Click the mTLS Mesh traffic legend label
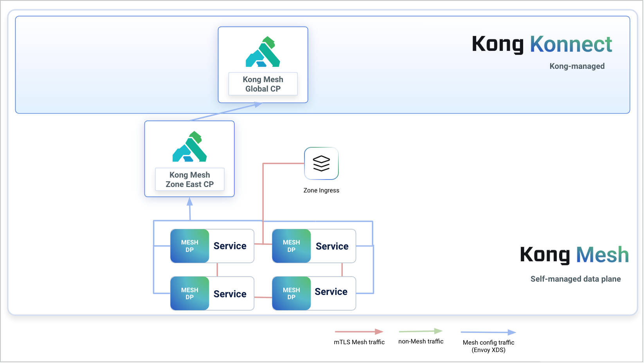644x363 pixels. click(359, 342)
